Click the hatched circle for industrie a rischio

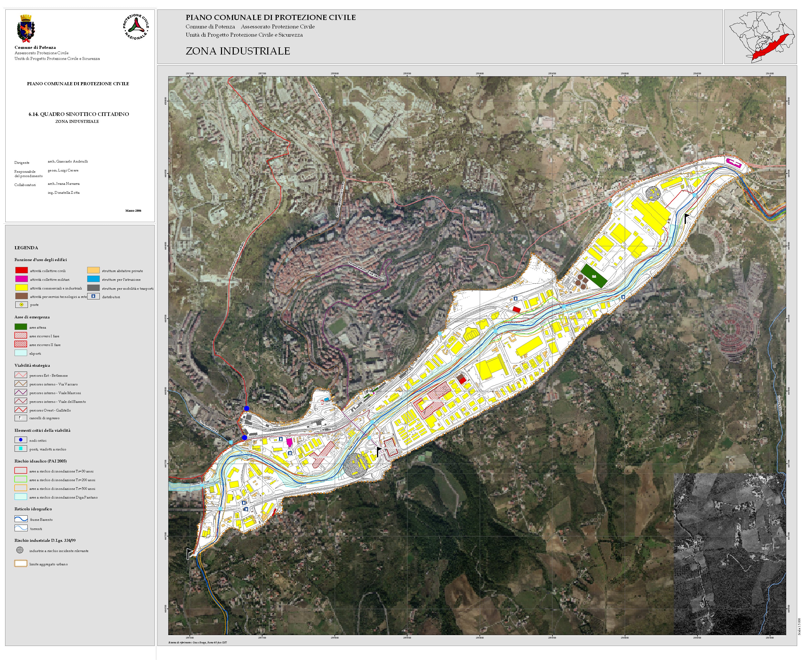[20, 550]
